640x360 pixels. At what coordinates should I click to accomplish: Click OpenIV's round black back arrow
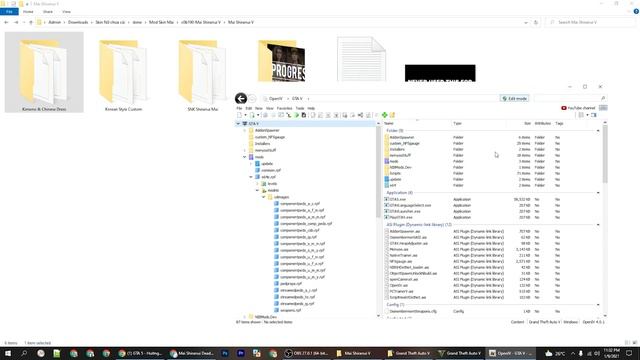[x=241, y=98]
